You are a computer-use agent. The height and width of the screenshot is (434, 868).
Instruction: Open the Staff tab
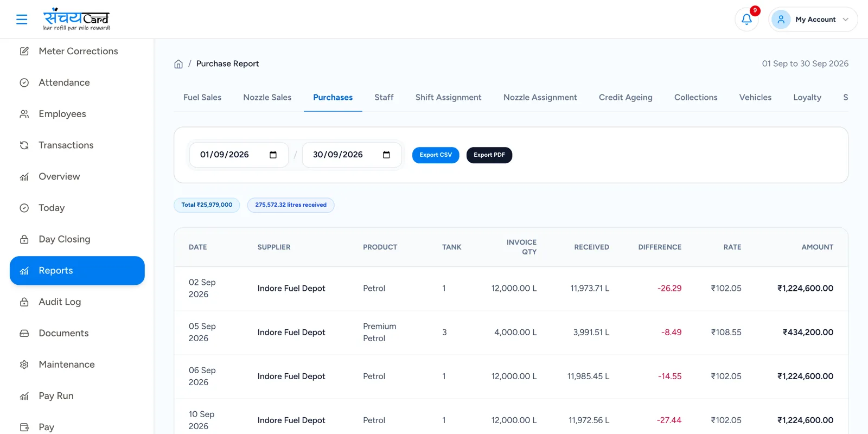click(384, 98)
